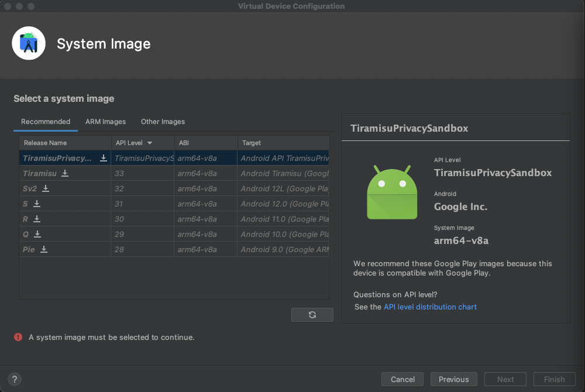The image size is (585, 392).
Task: Cancel the virtual device configuration
Action: 402,379
